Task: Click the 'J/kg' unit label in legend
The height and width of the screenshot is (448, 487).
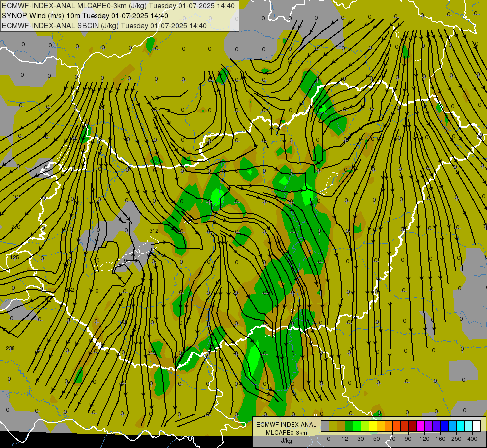Action: [x=287, y=441]
